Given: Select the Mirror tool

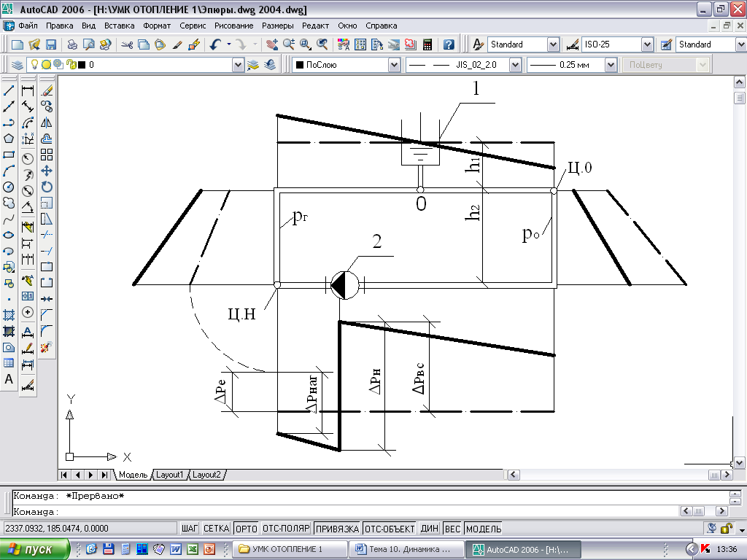Looking at the screenshot, I should (47, 122).
